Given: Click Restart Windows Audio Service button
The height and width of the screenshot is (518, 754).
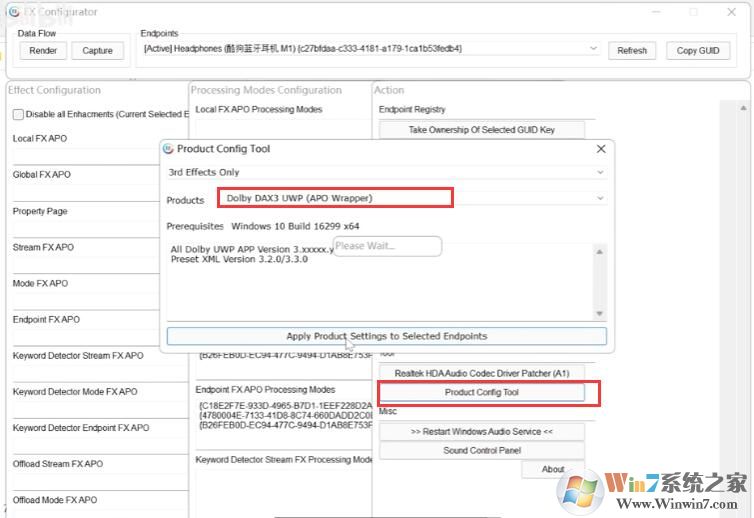Looking at the screenshot, I should 482,432.
